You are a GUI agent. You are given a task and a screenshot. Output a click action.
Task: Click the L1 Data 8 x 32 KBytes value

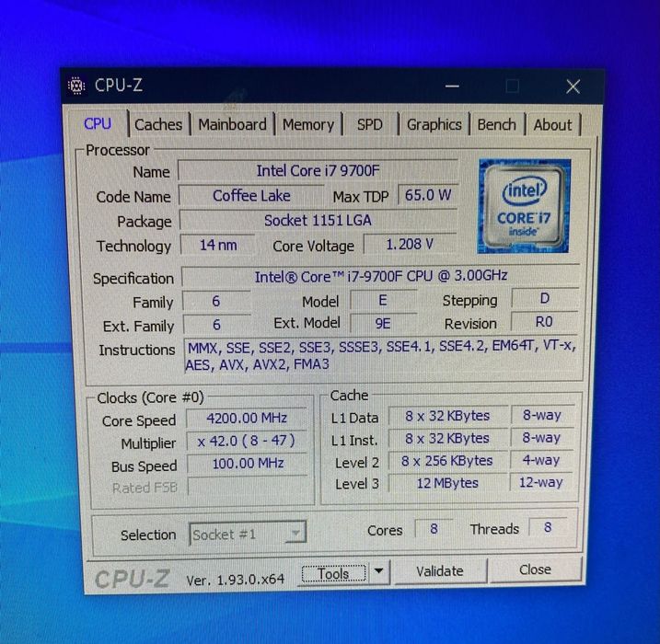(x=447, y=416)
